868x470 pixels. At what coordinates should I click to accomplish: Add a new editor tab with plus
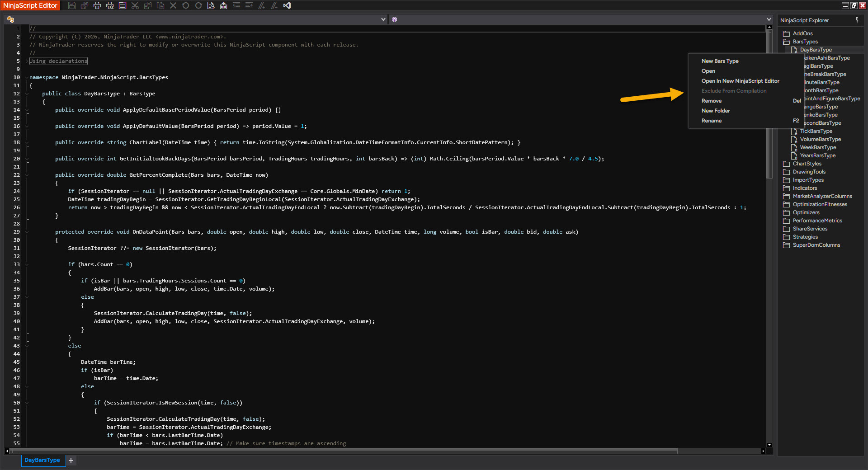pyautogui.click(x=71, y=461)
